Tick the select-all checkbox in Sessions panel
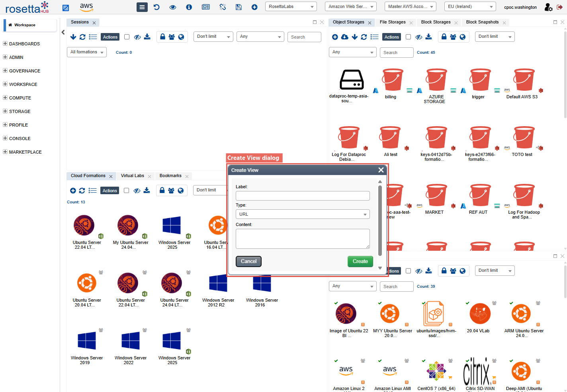 (x=127, y=37)
